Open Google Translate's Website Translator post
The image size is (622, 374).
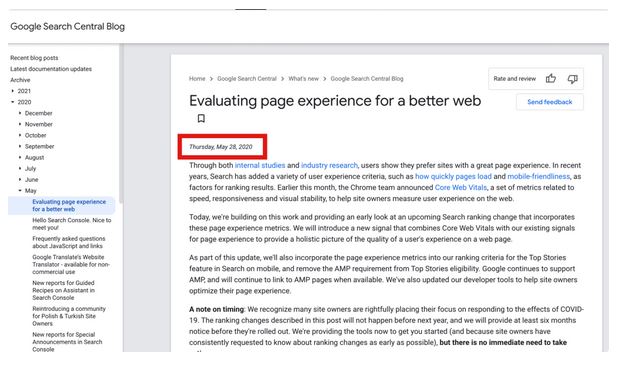click(x=71, y=265)
